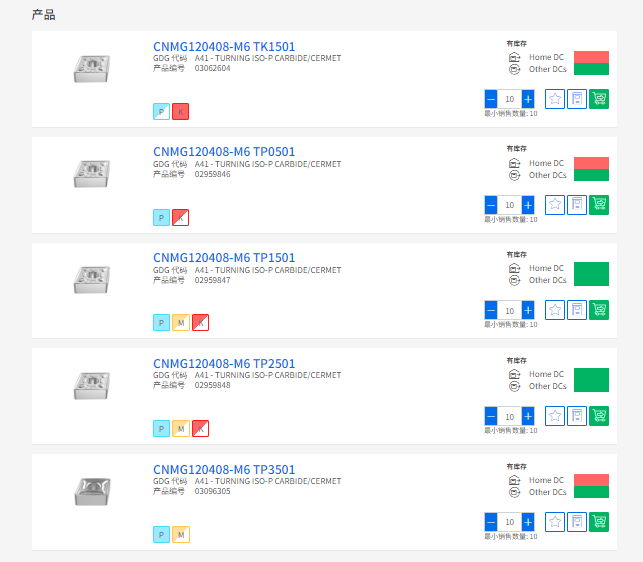This screenshot has width=643, height=562.
Task: Click the red Home DC stock indicator for TK1501
Action: coord(591,56)
